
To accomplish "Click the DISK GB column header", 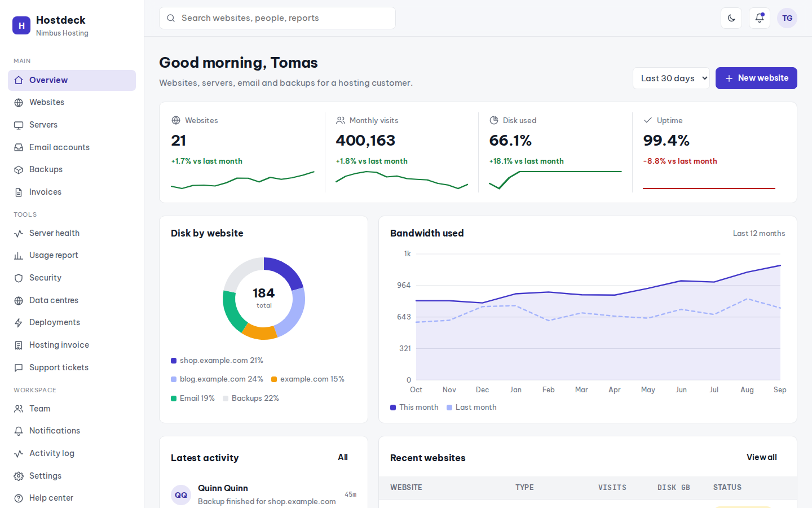I will tap(674, 487).
